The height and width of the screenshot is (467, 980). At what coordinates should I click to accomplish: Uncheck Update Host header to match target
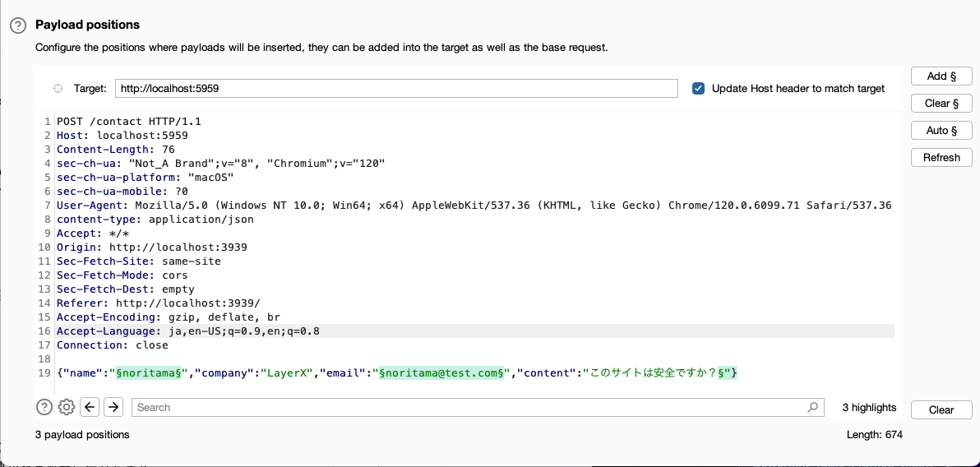click(x=699, y=89)
